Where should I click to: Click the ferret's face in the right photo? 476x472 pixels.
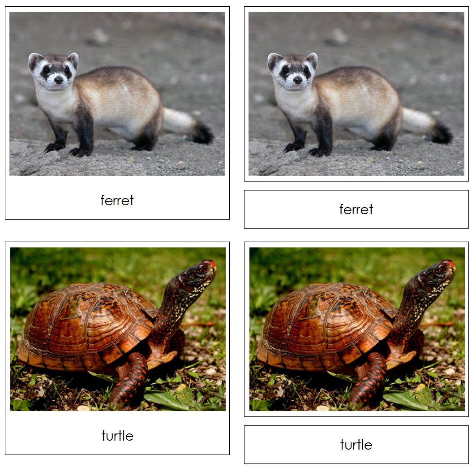coord(294,72)
